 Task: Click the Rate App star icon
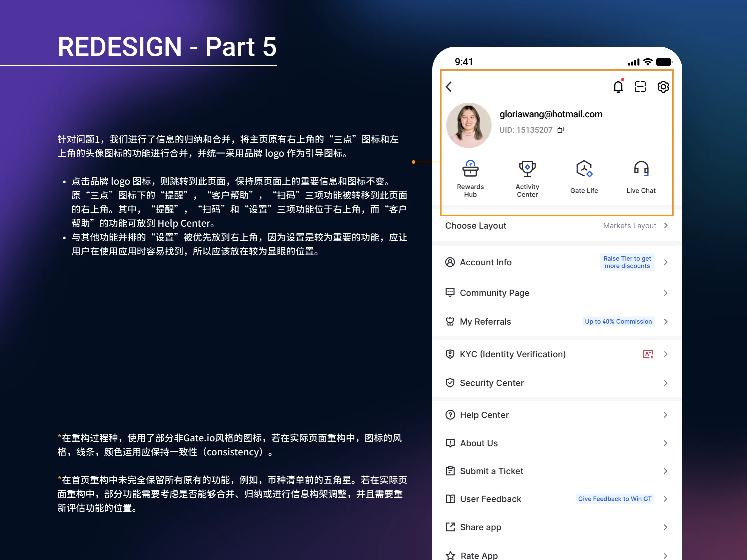point(450,556)
